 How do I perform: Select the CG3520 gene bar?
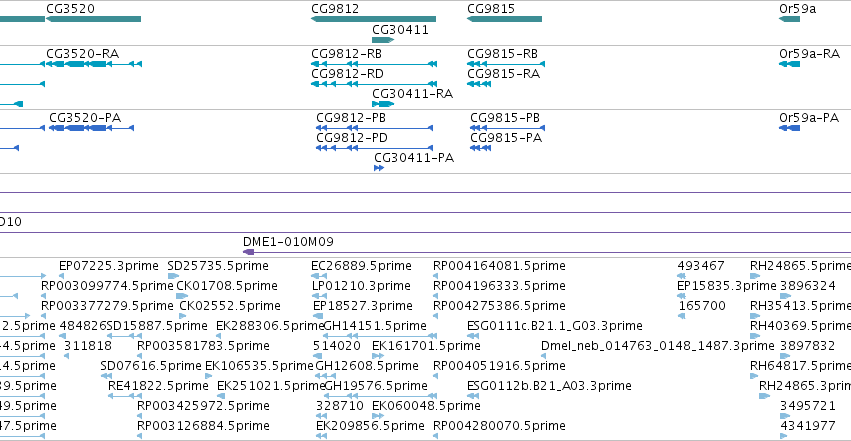(x=93, y=19)
